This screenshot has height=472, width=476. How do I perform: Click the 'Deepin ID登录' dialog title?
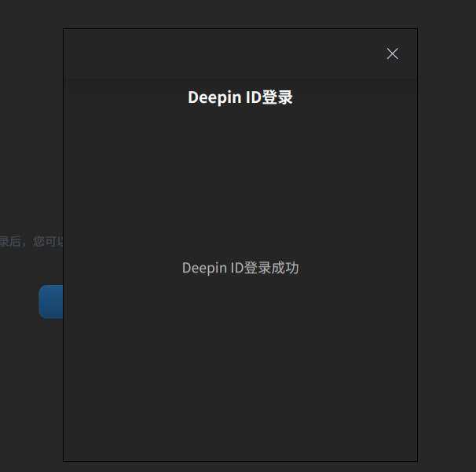[x=240, y=97]
